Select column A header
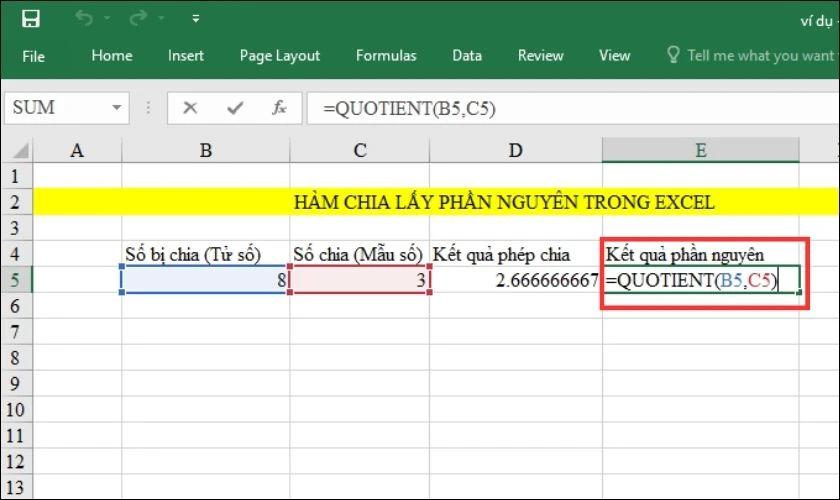The image size is (840, 500). (x=77, y=150)
